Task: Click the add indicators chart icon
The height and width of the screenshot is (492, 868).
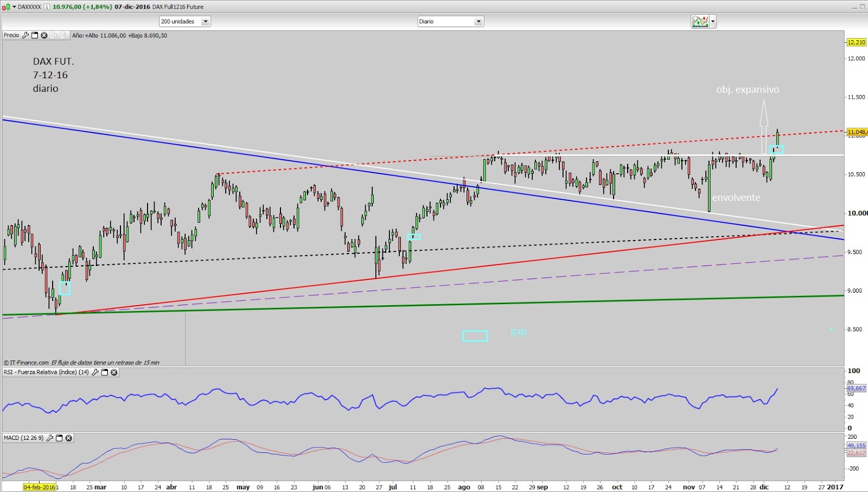Action: click(x=700, y=21)
